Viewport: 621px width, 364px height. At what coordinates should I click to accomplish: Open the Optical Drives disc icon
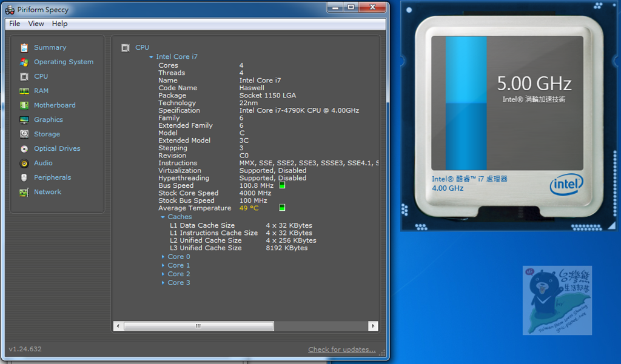pyautogui.click(x=24, y=149)
